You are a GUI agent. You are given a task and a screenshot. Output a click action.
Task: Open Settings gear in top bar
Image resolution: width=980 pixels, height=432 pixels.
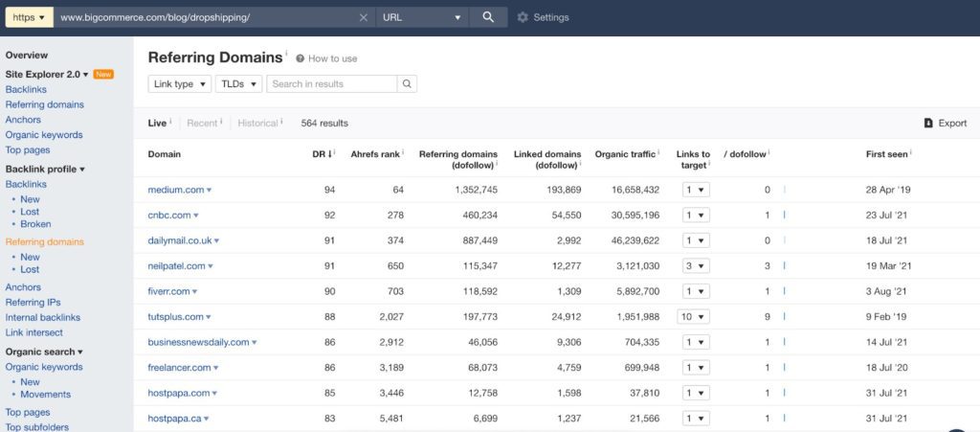coord(523,17)
